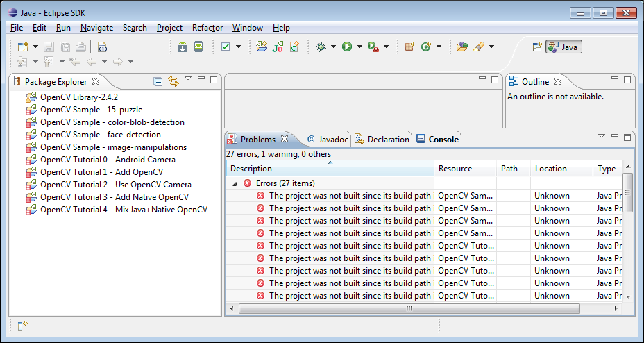Open the Navigate menu
This screenshot has width=644, height=343.
(x=97, y=28)
